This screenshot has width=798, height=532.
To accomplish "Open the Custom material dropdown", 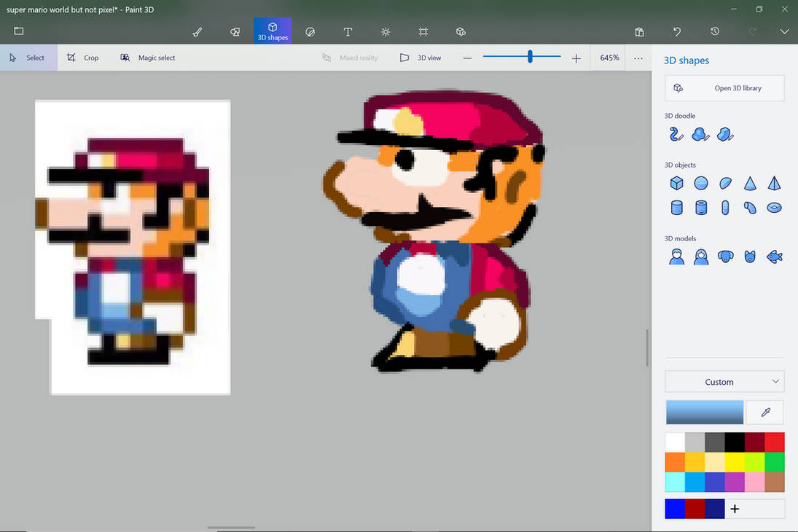I will [x=724, y=381].
